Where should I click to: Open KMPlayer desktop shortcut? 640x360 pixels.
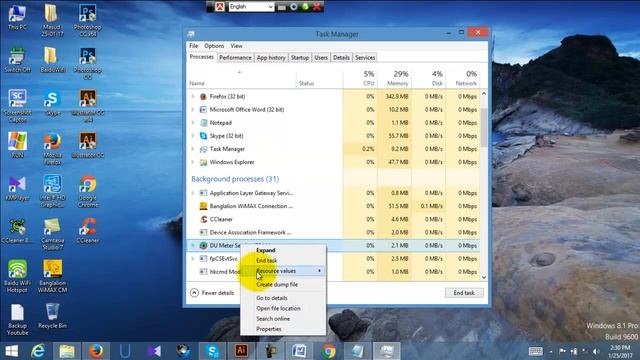tap(17, 189)
